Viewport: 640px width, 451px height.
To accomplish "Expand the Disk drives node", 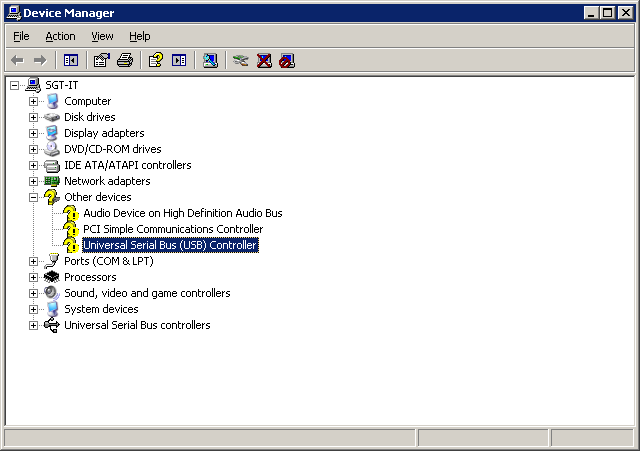I will coord(33,117).
